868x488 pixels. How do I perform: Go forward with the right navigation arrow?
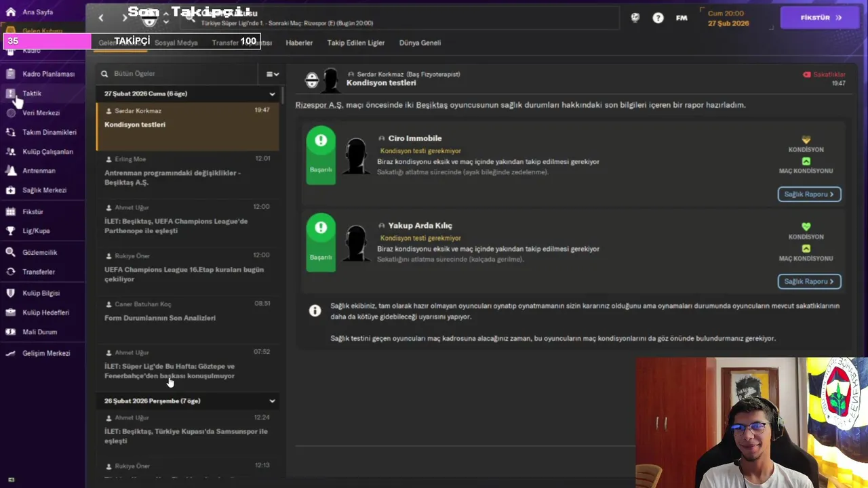[125, 18]
